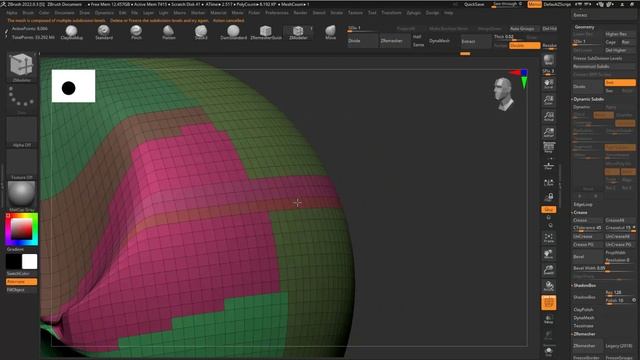Select the ZModeler brush in top shelf

point(298,33)
